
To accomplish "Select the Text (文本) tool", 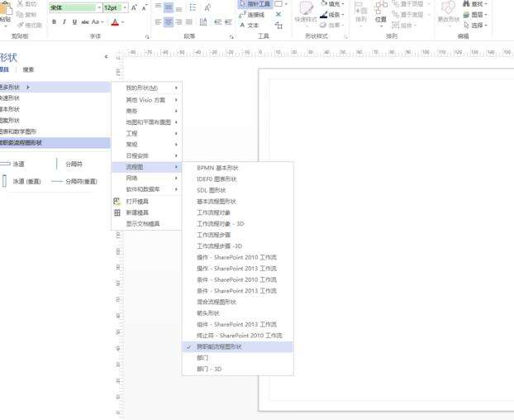I will pyautogui.click(x=250, y=26).
